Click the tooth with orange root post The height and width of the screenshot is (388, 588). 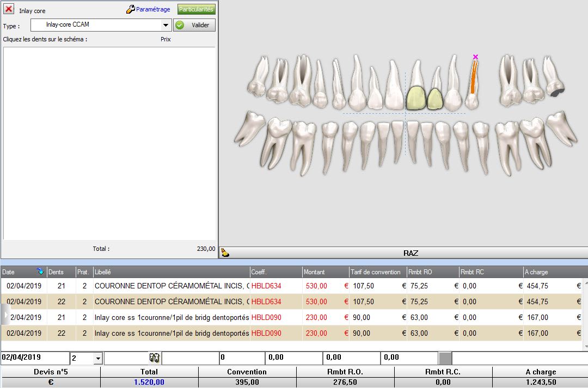point(473,87)
